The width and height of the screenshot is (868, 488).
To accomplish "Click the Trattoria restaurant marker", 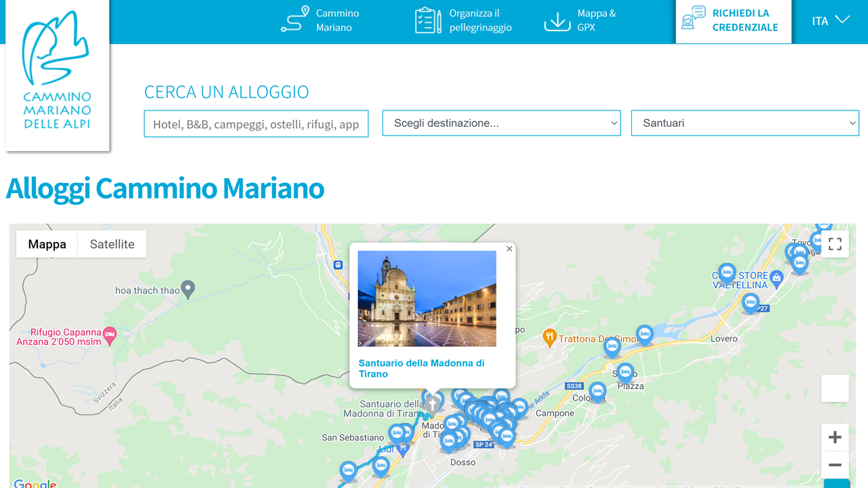I will click(x=549, y=337).
